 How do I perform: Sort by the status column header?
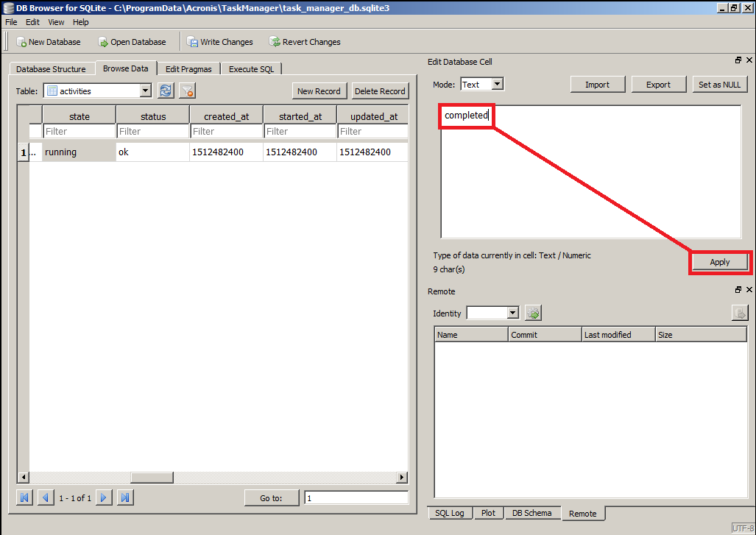[x=153, y=116]
